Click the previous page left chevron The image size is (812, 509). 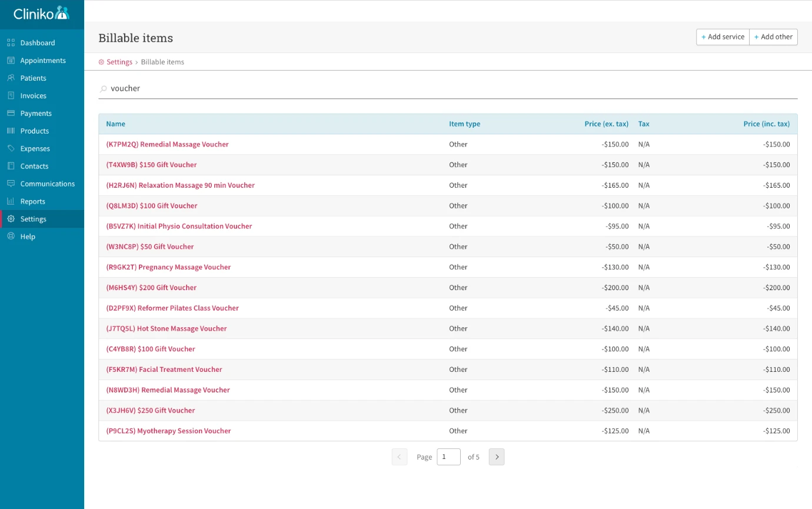400,457
